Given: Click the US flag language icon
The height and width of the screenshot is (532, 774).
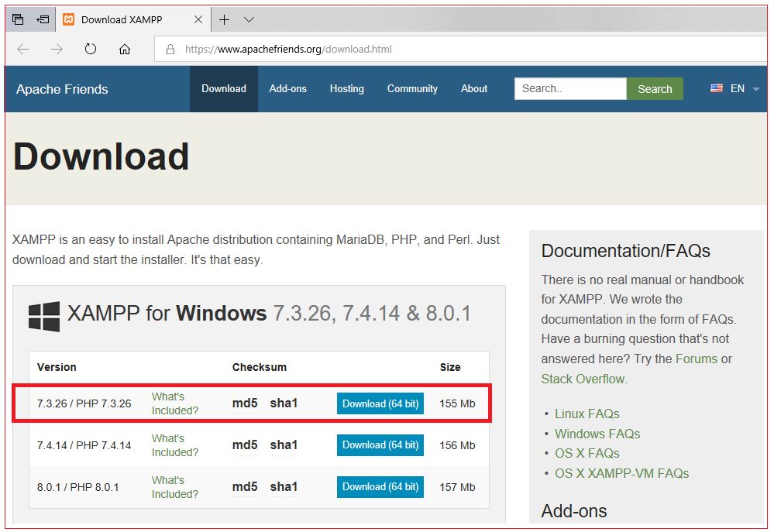Looking at the screenshot, I should 716,88.
